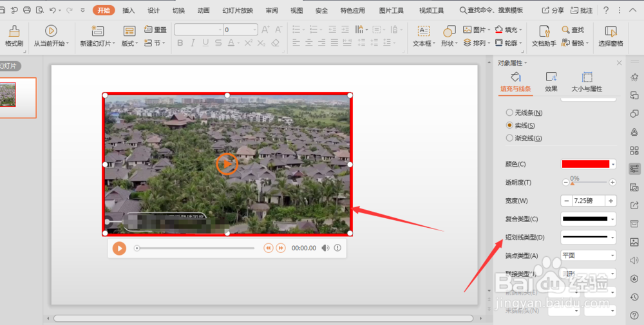Image resolution: width=644 pixels, height=325 pixels.
Task: Click the horizontal scrollbar under slide
Action: click(x=263, y=319)
